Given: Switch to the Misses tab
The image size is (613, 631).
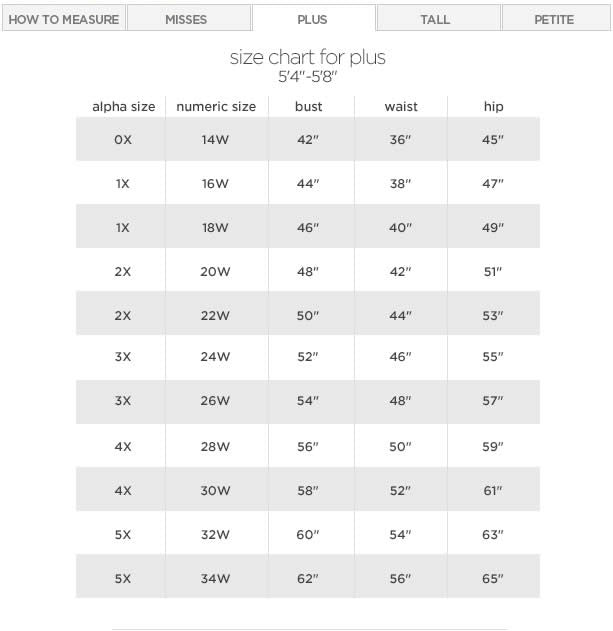Looking at the screenshot, I should [x=188, y=19].
